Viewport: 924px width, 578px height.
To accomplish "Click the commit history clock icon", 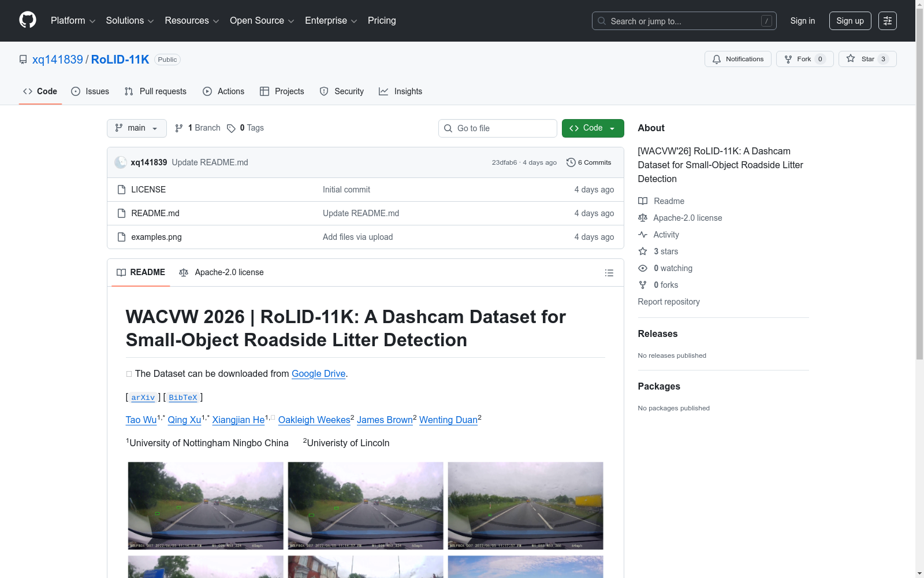I will pos(571,162).
